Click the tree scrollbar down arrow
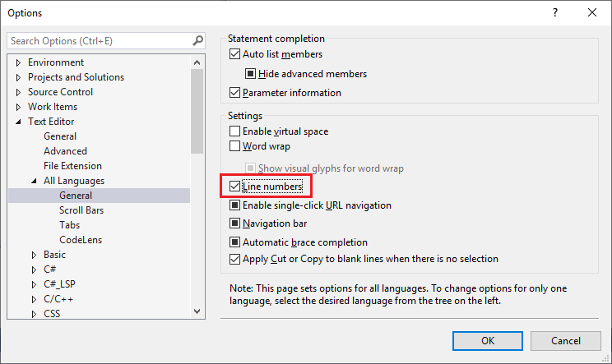The width and height of the screenshot is (612, 364). 197,311
